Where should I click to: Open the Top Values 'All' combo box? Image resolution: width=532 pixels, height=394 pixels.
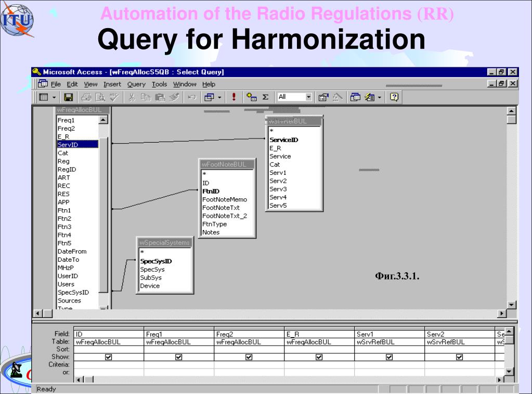click(x=294, y=97)
